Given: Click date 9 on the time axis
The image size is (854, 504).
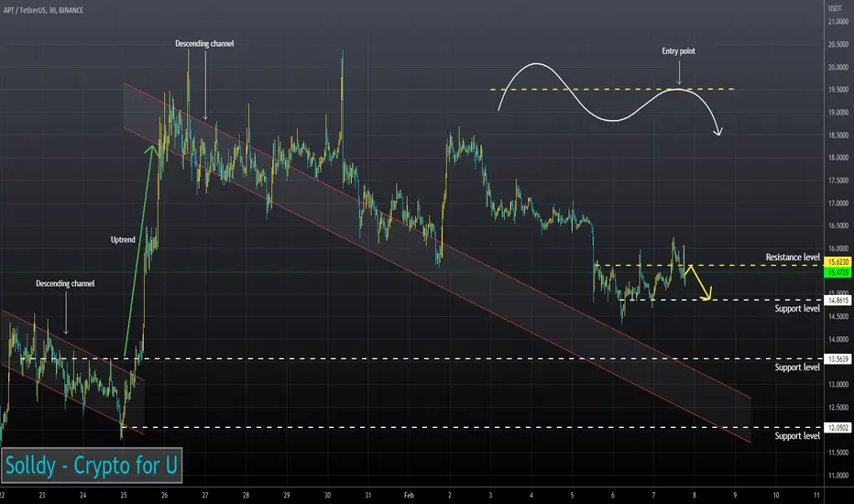Looking at the screenshot, I should coord(735,495).
